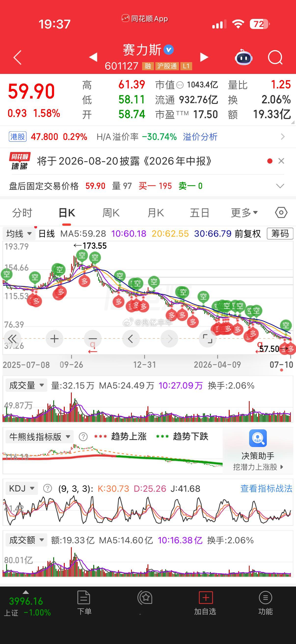Tap the 融 margin tag
The height and width of the screenshot is (644, 296).
148,66
